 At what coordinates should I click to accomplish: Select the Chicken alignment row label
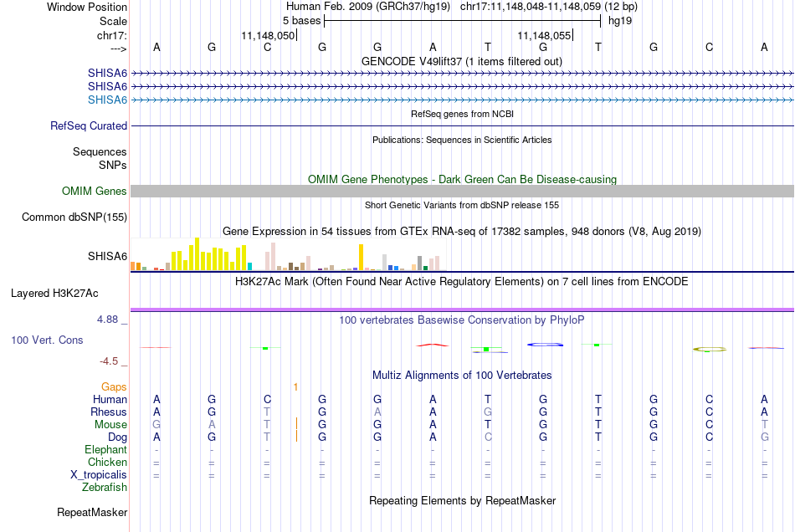pyautogui.click(x=107, y=462)
